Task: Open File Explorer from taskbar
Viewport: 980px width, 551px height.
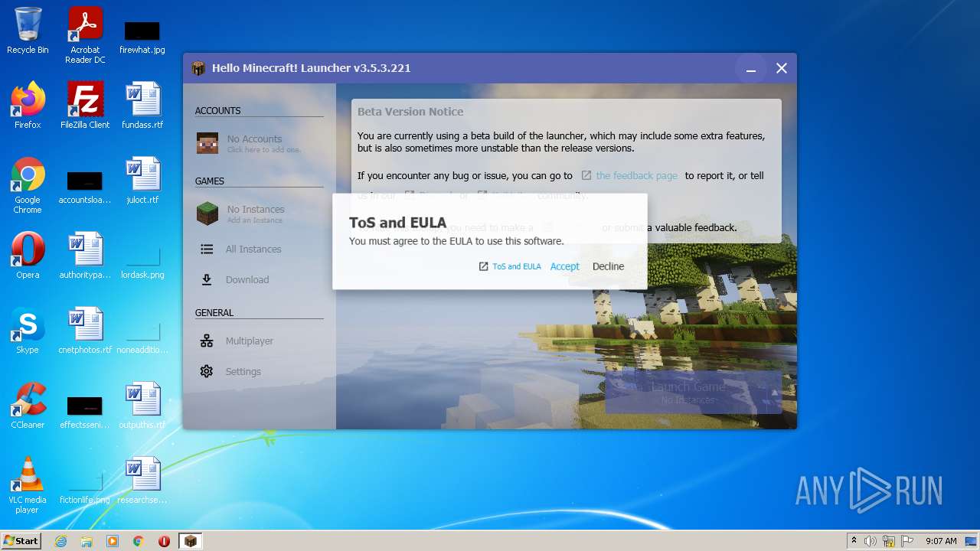Action: (x=87, y=541)
